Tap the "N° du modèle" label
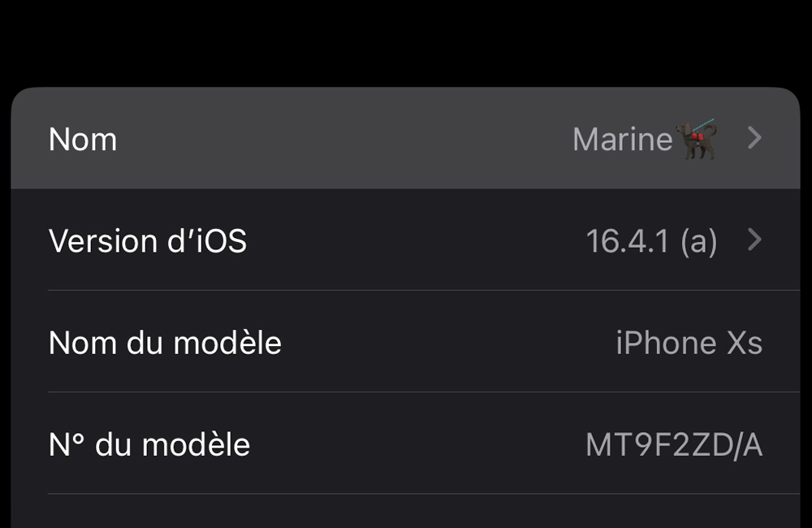The width and height of the screenshot is (812, 528). tap(149, 444)
